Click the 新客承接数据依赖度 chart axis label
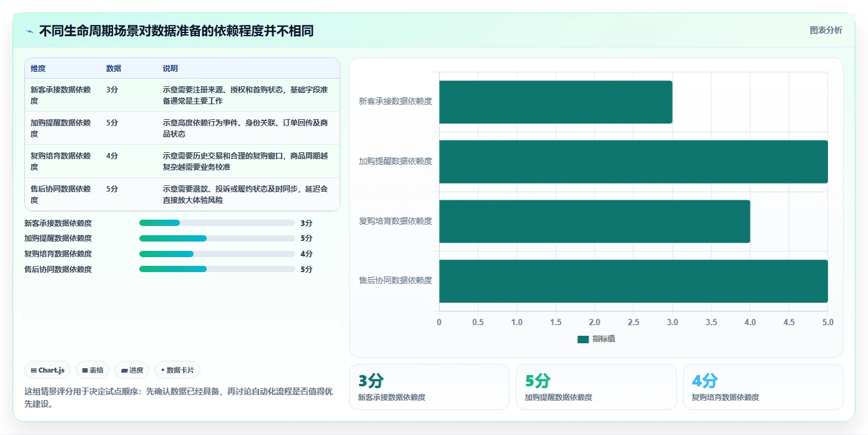 click(395, 101)
